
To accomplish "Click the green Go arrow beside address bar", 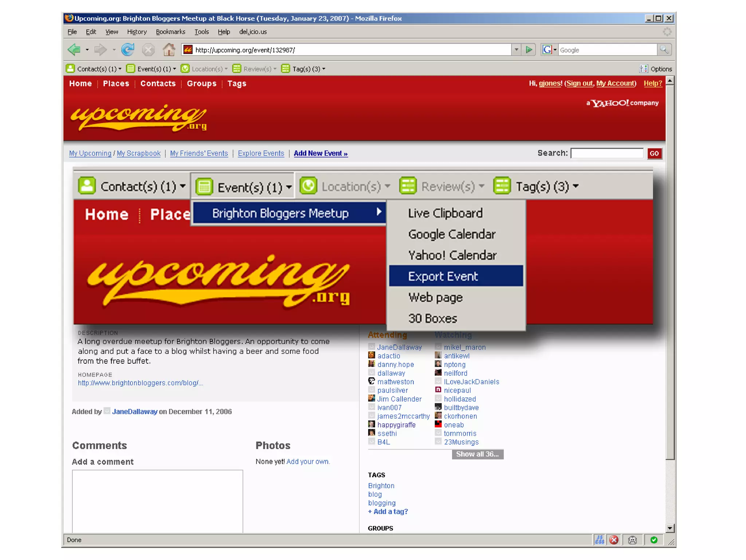I will click(529, 50).
